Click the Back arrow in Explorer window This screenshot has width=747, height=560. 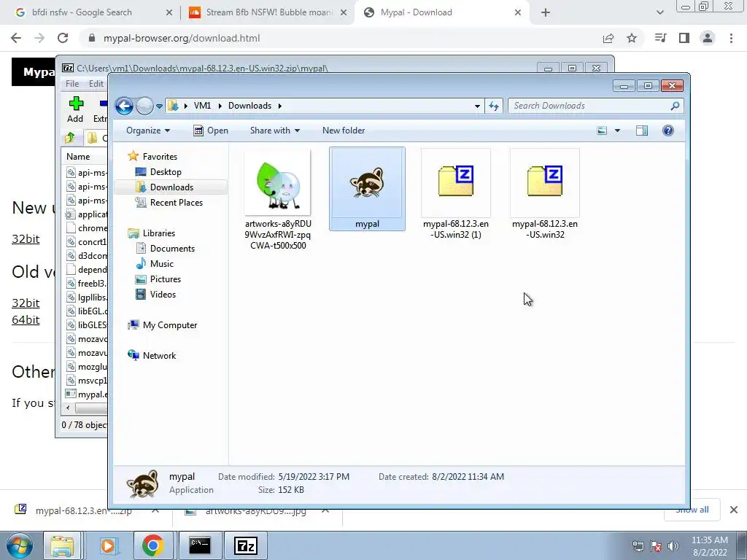click(x=124, y=106)
